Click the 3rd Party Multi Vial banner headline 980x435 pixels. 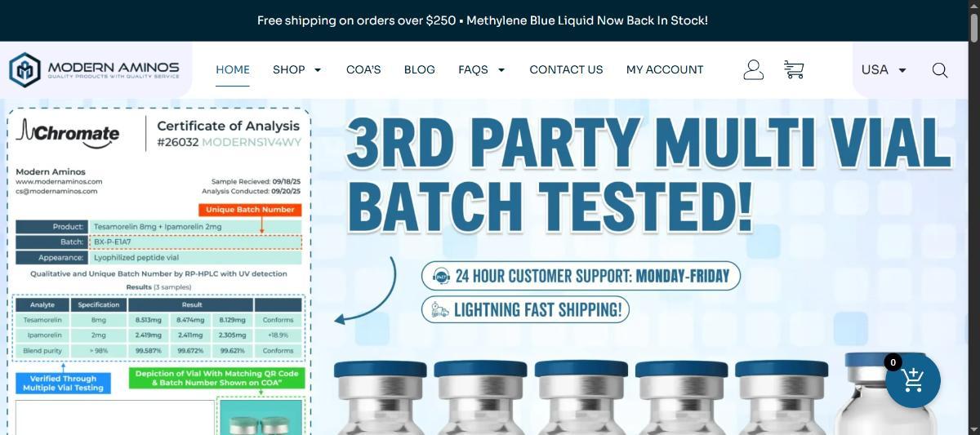[x=649, y=175]
